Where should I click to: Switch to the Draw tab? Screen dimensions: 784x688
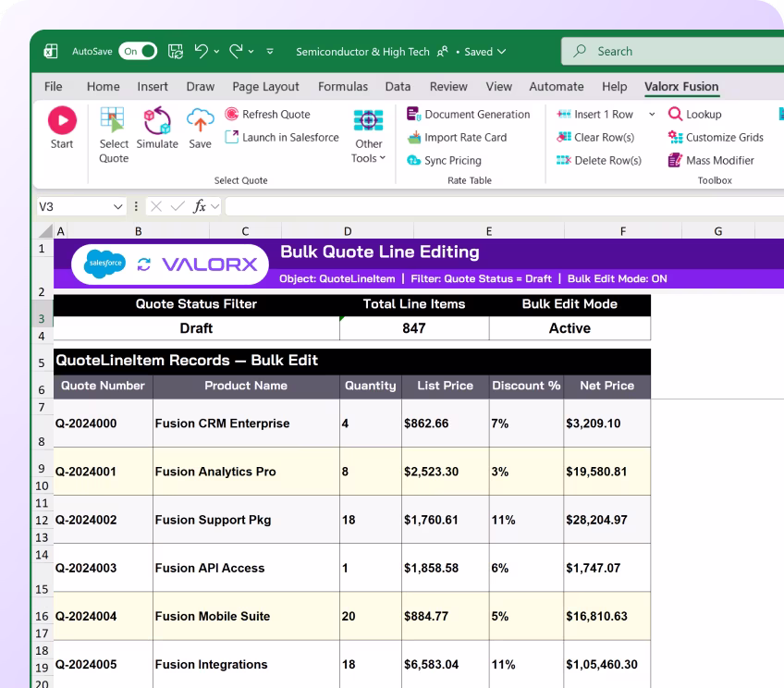(200, 87)
